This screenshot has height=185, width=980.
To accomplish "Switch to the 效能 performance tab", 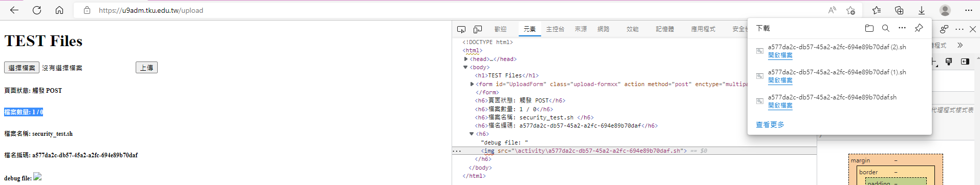I will pyautogui.click(x=632, y=29).
